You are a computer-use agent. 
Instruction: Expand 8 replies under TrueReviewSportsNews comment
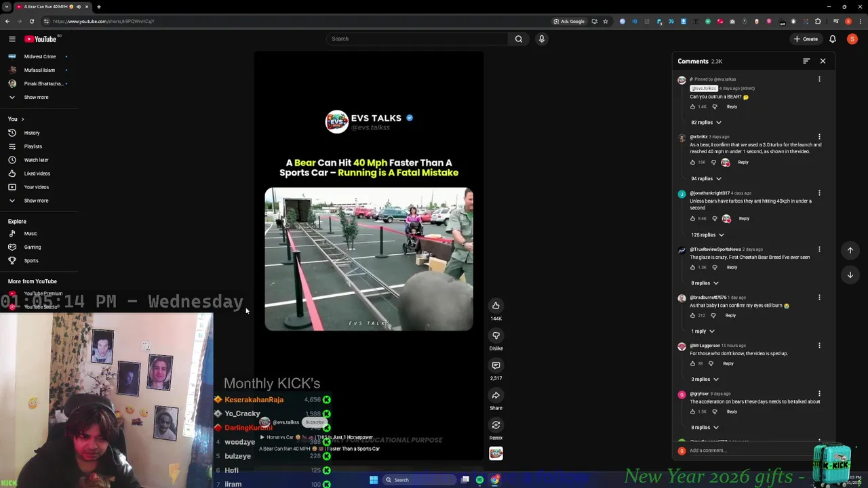(705, 283)
